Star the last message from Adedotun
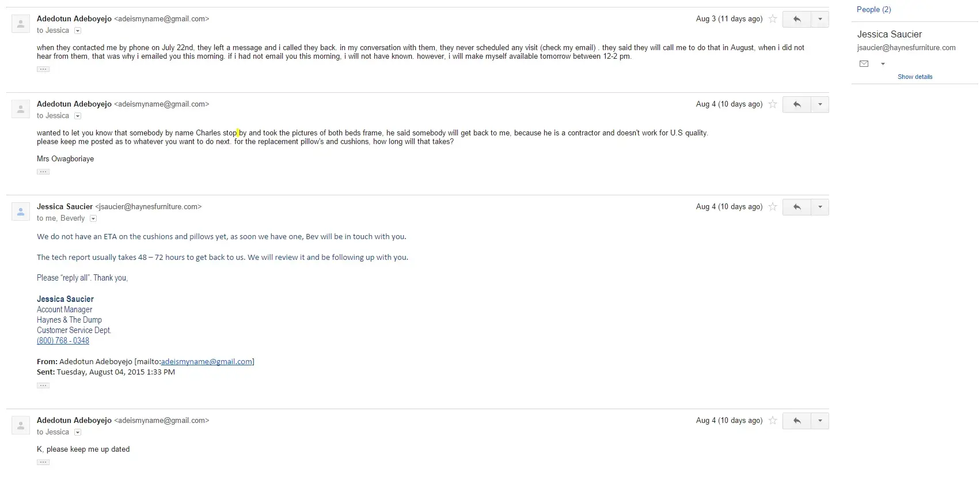The image size is (980, 480). coord(773,421)
